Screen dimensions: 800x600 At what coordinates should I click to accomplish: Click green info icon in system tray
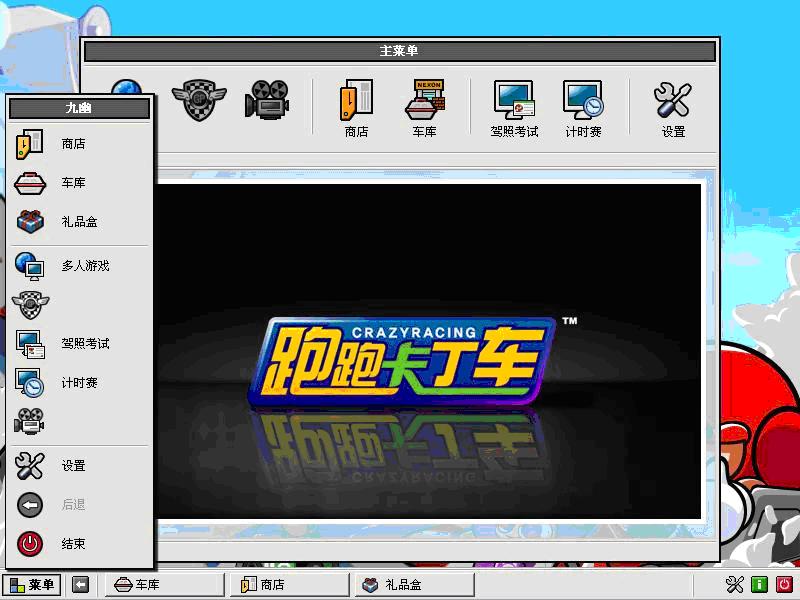pyautogui.click(x=760, y=585)
